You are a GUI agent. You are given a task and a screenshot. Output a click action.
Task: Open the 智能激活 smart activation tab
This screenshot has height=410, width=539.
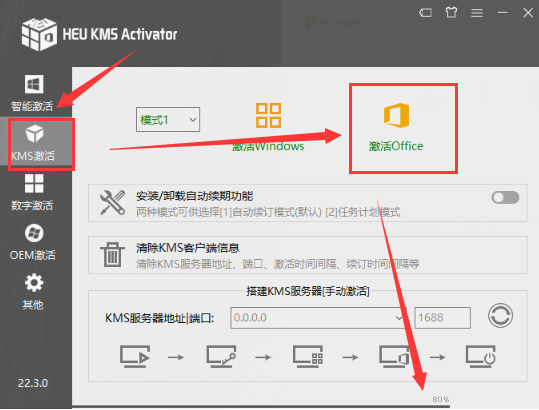[33, 93]
